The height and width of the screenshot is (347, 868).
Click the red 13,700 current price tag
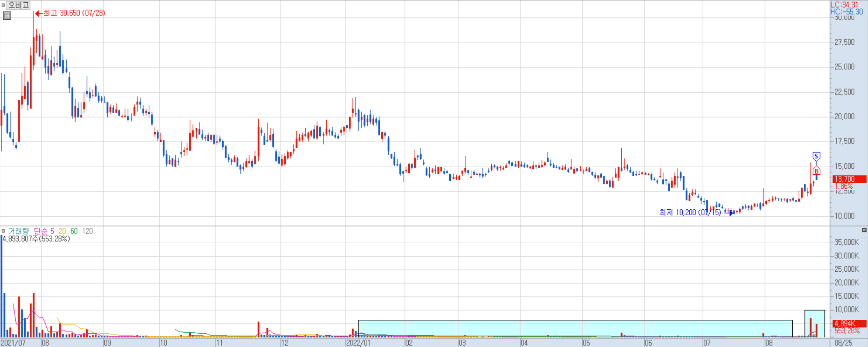(x=849, y=179)
